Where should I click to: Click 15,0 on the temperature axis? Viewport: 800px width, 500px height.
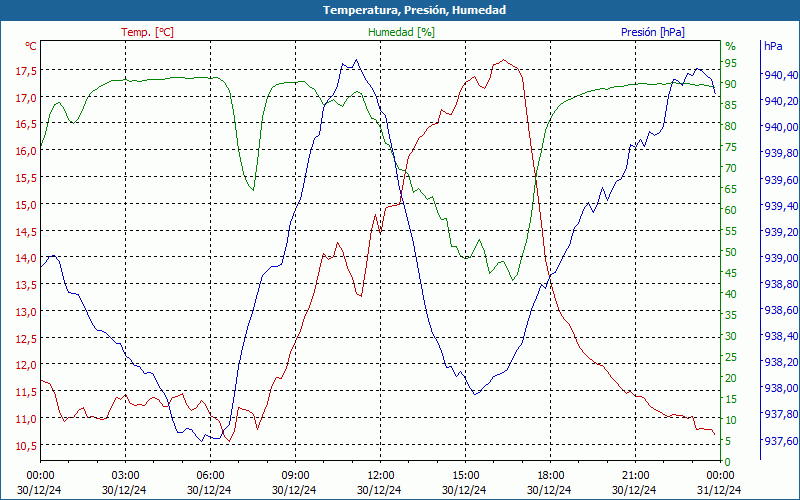coord(26,205)
